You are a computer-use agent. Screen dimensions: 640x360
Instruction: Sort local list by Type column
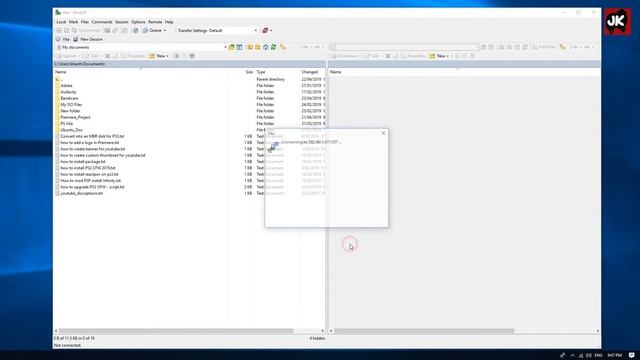(x=261, y=72)
